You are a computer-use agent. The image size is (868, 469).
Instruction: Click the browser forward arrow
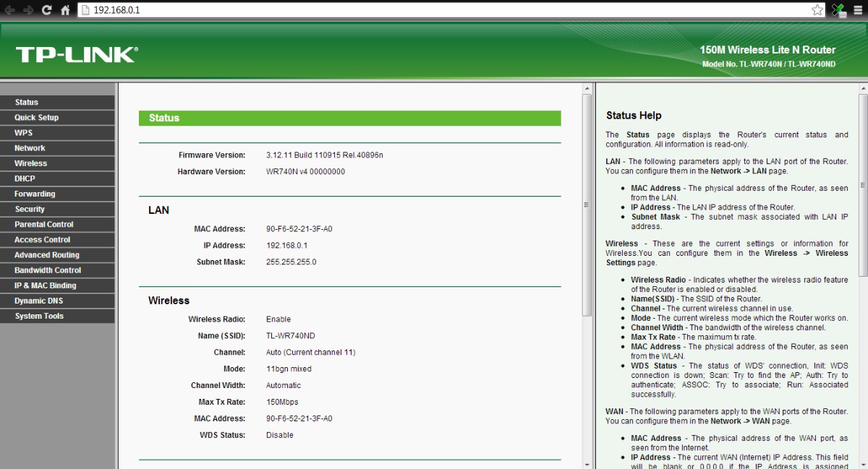pos(29,9)
